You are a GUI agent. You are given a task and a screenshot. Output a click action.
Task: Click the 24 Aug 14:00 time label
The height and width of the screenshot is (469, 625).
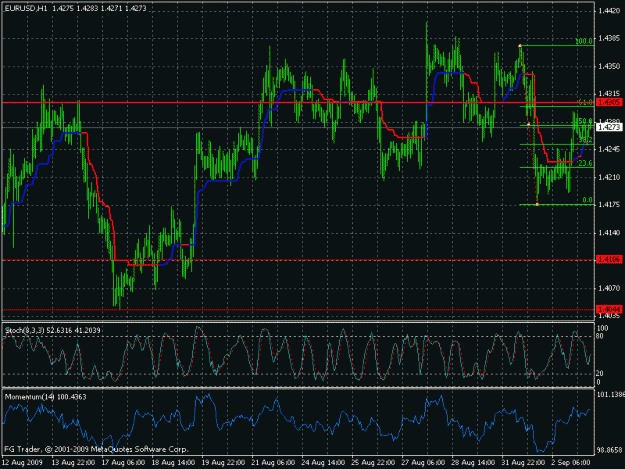point(323,463)
